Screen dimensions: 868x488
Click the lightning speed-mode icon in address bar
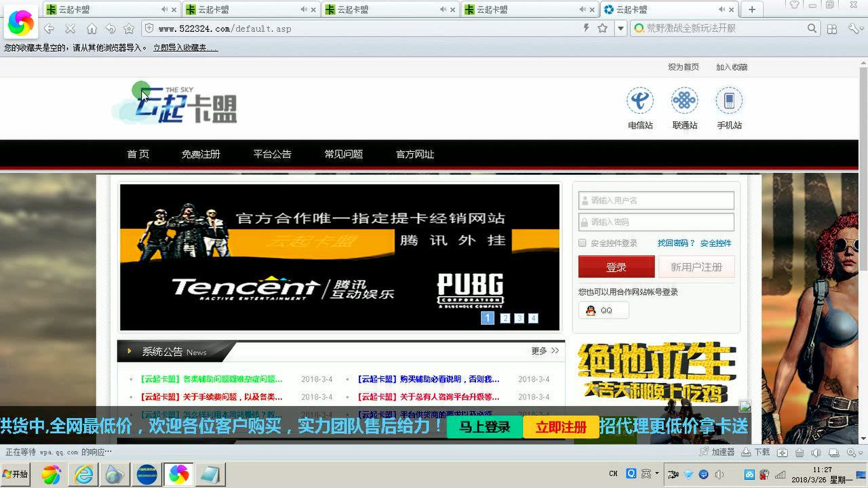pyautogui.click(x=587, y=28)
